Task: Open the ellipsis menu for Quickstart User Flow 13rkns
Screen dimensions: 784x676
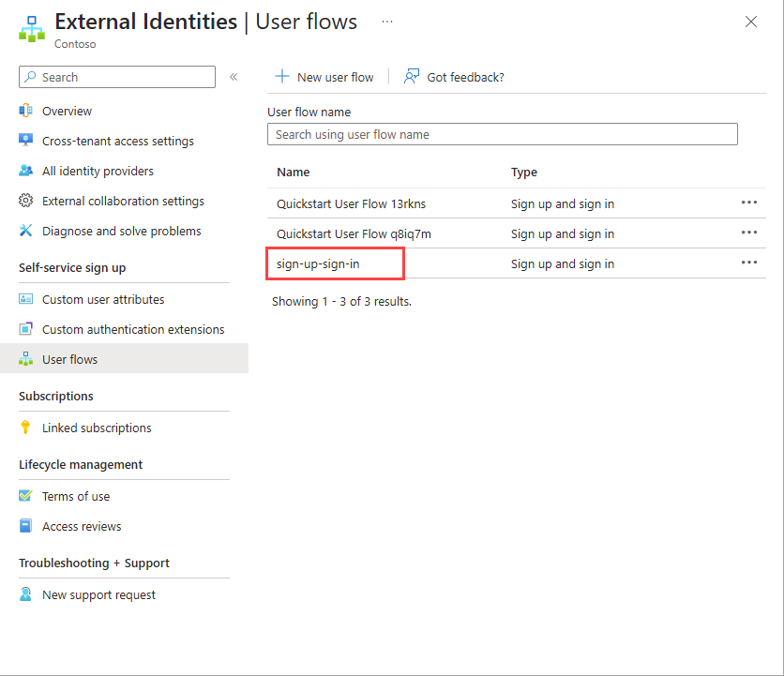Action: [748, 203]
